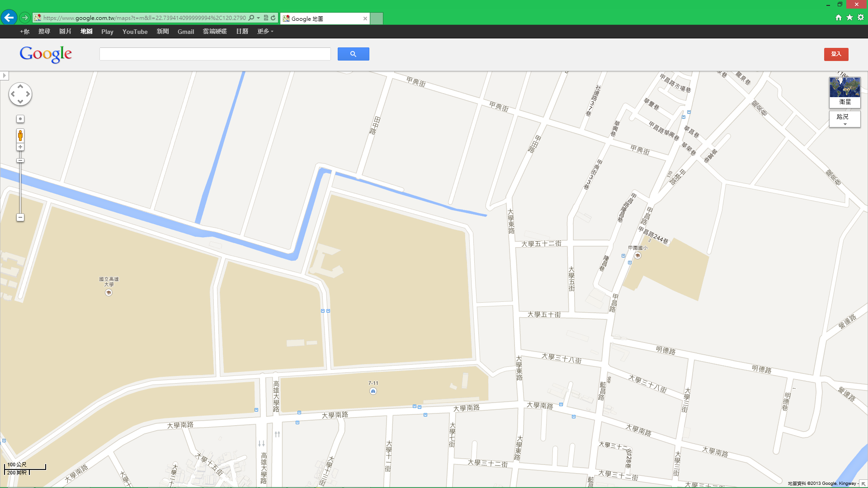The width and height of the screenshot is (868, 488).
Task: Click the Google logo
Action: (x=46, y=54)
